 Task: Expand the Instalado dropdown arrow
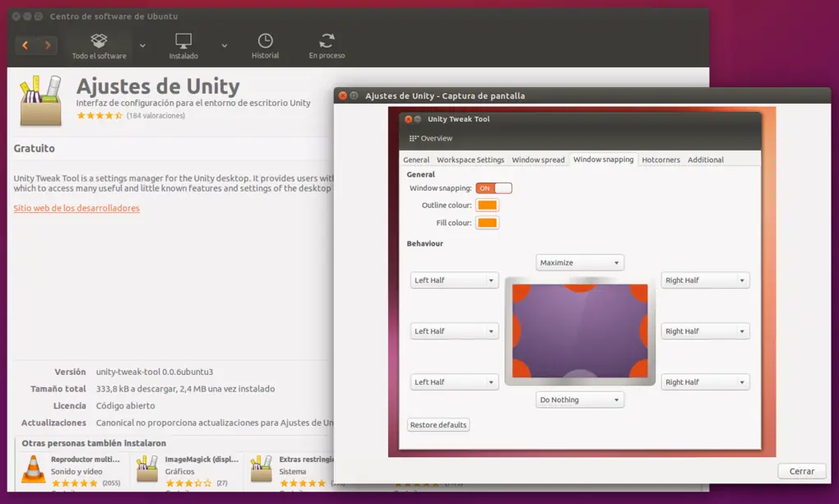225,46
